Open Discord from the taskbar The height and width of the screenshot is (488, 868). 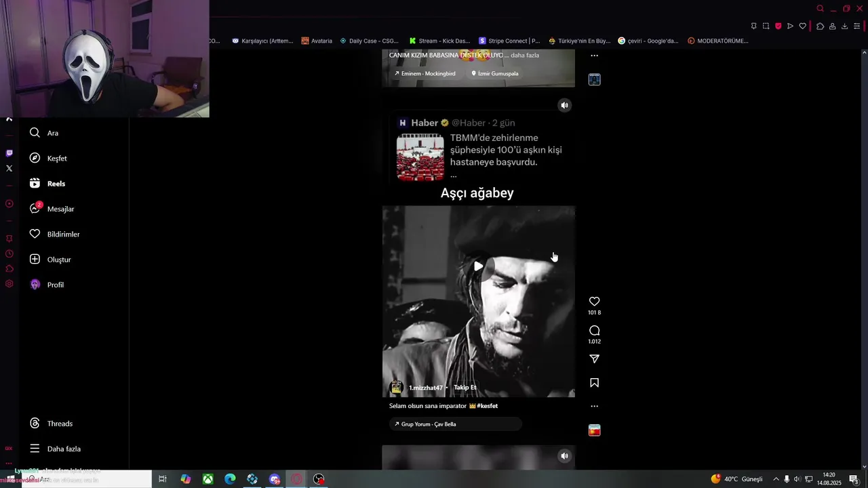tap(274, 479)
